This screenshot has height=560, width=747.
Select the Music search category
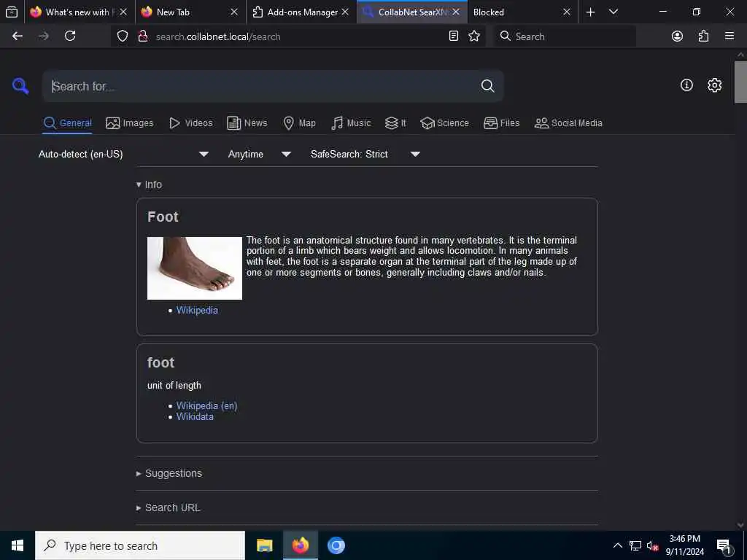351,122
